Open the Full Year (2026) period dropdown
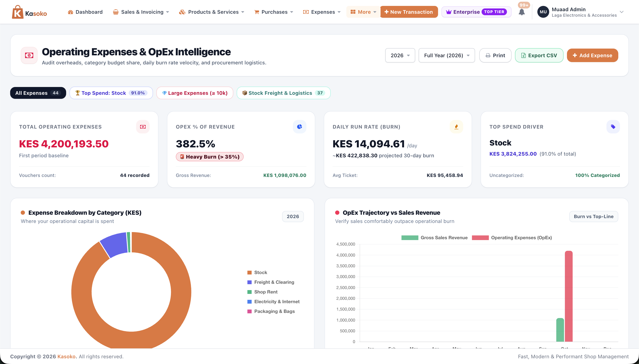Image resolution: width=639 pixels, height=364 pixels. coord(446,56)
